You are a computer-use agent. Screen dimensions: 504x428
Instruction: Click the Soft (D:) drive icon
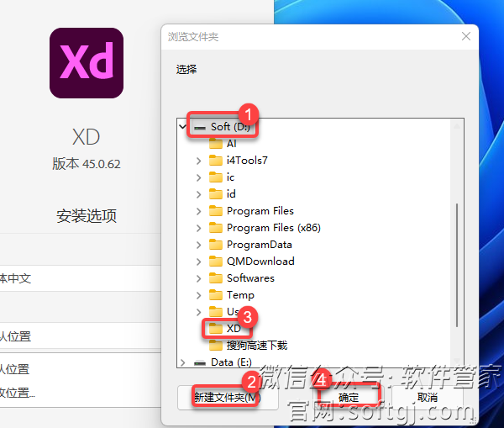coord(200,128)
